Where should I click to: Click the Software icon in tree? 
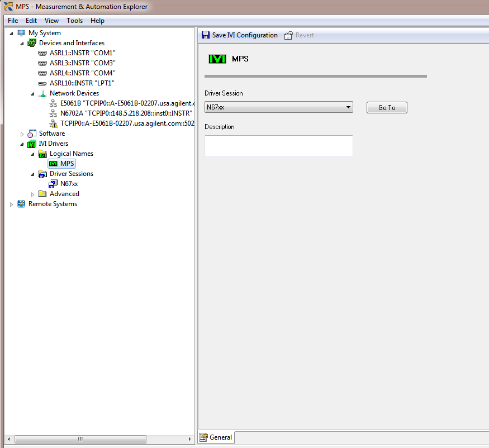click(32, 134)
